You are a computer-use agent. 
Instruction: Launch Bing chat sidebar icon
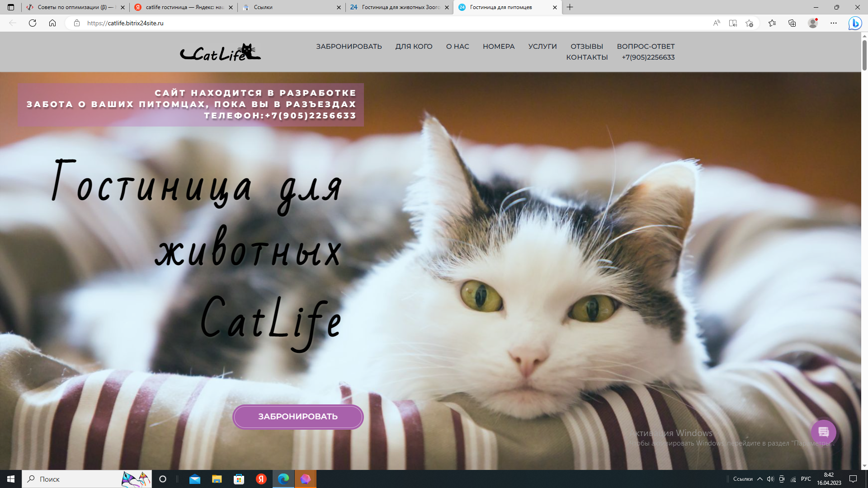[855, 23]
